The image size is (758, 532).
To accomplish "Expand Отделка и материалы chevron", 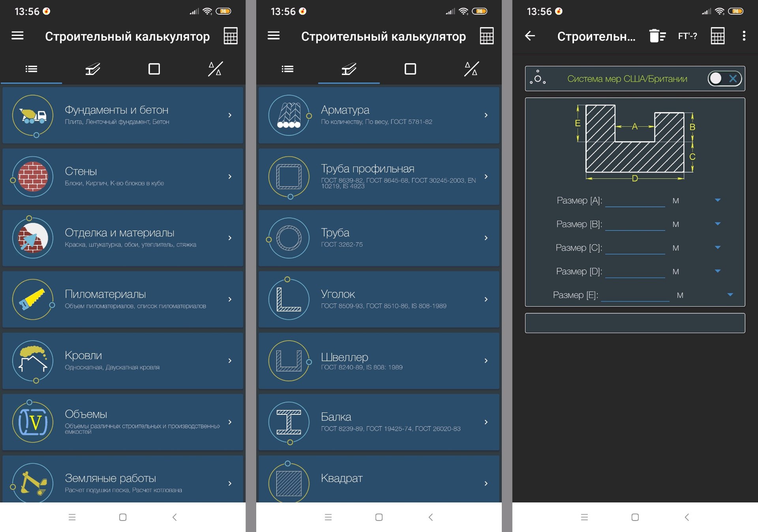I will click(x=230, y=238).
